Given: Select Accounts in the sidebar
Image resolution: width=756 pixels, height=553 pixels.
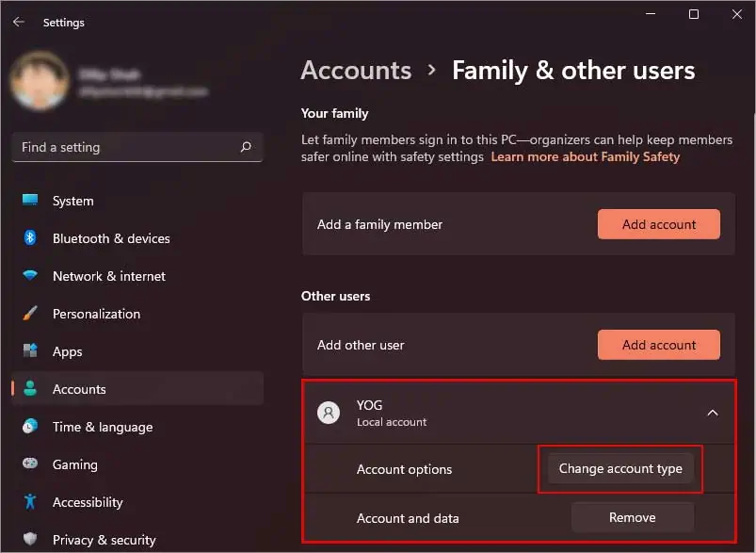Looking at the screenshot, I should [79, 389].
